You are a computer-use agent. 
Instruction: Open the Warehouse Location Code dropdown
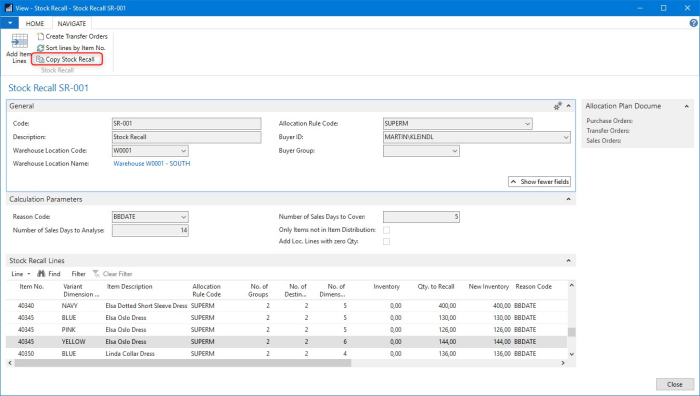(183, 151)
